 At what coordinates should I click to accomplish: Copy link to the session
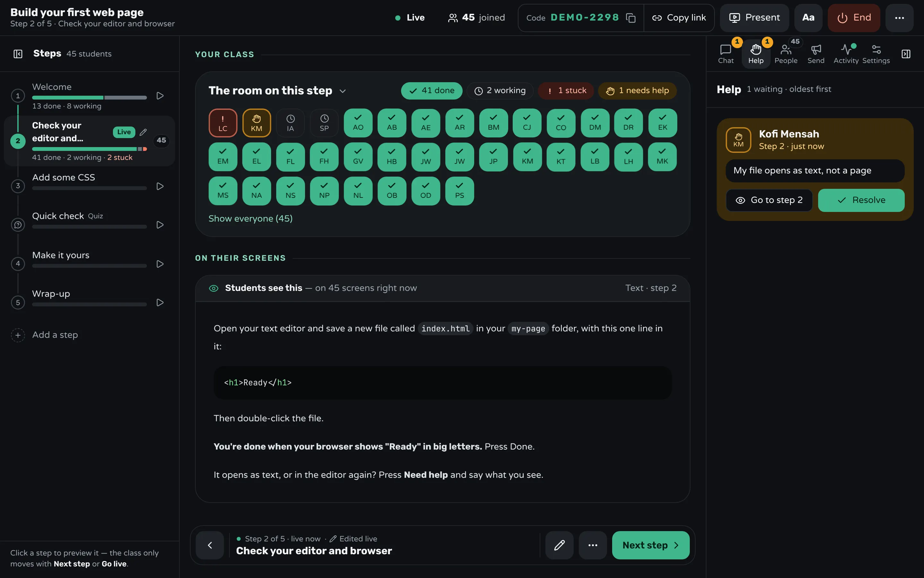679,18
